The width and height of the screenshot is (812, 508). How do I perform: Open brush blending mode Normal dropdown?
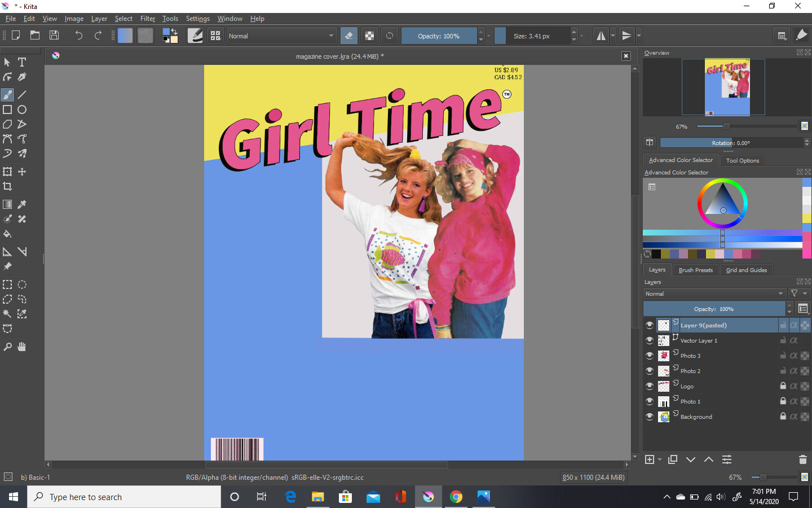(x=281, y=36)
